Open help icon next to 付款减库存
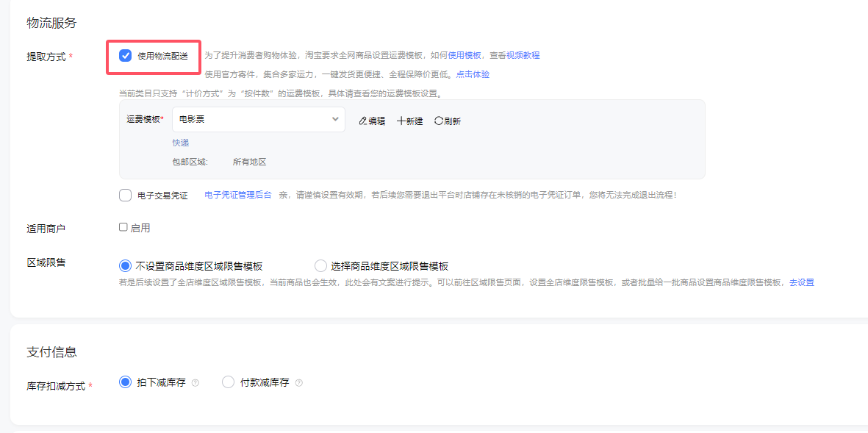 [299, 382]
